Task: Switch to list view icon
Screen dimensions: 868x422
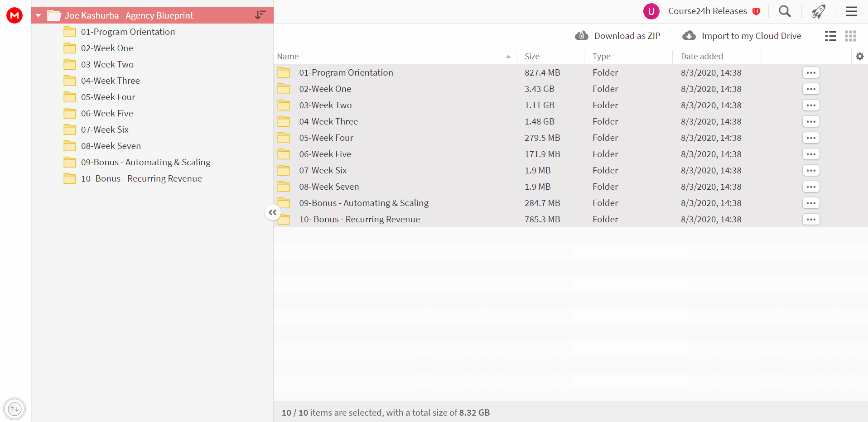Action: click(x=830, y=36)
